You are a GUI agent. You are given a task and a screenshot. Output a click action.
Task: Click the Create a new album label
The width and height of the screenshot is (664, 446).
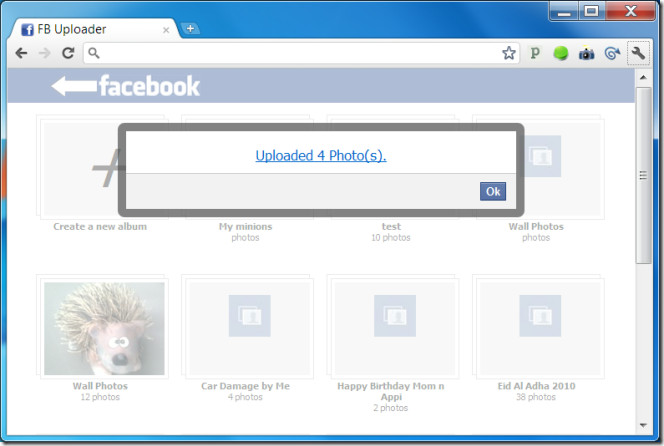[100, 227]
